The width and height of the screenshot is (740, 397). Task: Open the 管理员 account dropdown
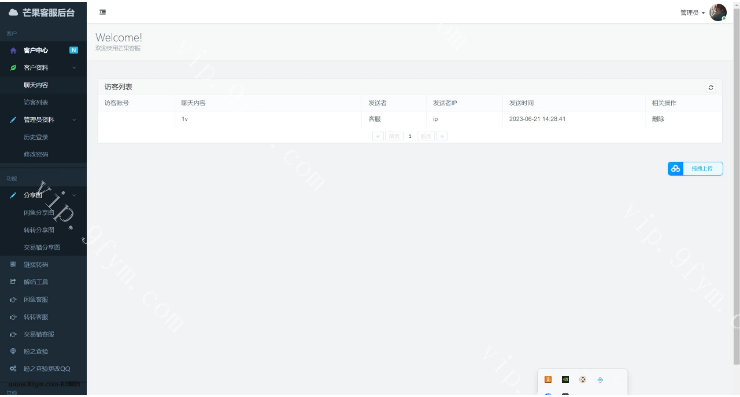click(692, 13)
